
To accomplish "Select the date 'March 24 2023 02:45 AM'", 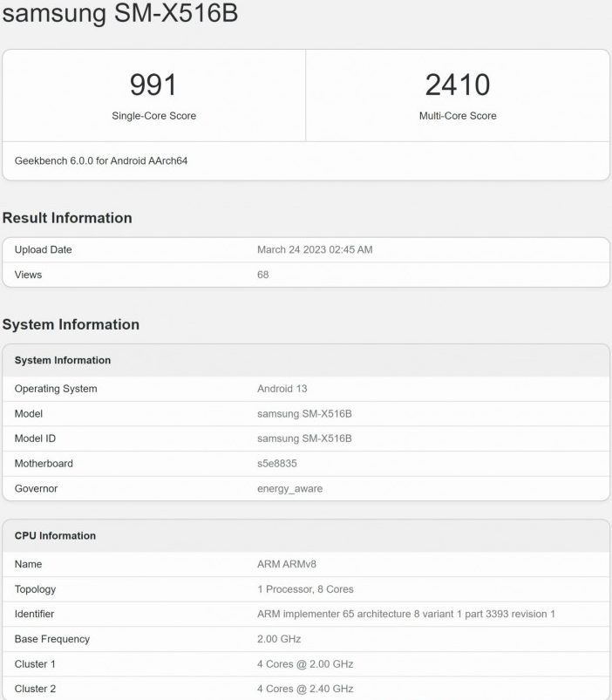I will 315,249.
